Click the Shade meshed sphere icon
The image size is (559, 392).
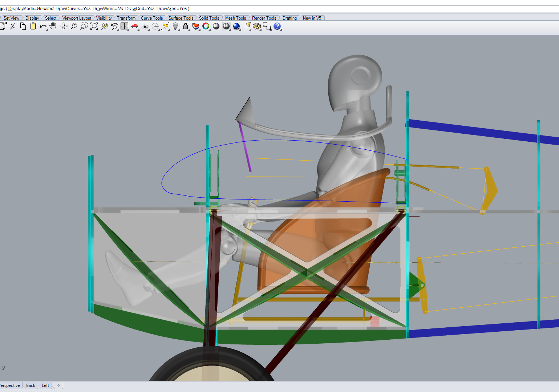(226, 26)
